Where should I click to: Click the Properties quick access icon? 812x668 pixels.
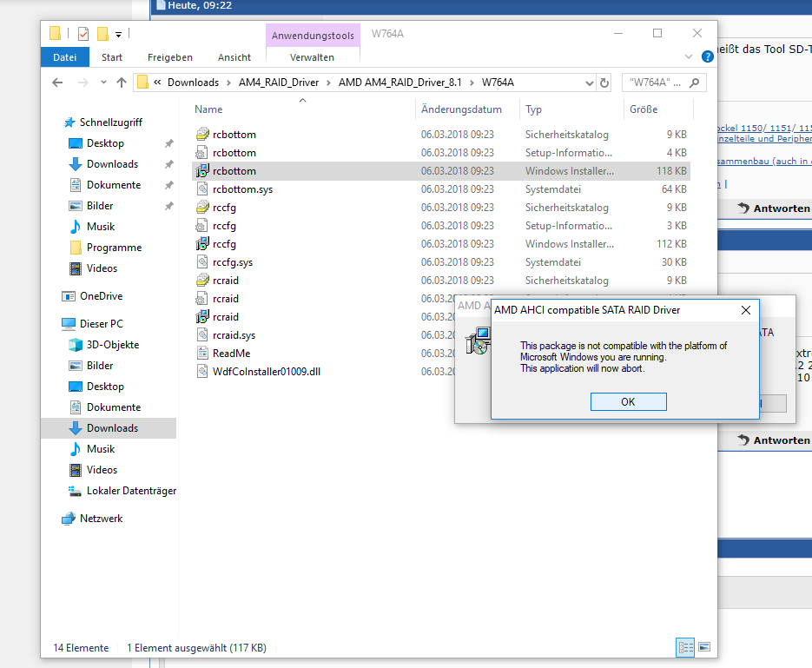click(83, 34)
